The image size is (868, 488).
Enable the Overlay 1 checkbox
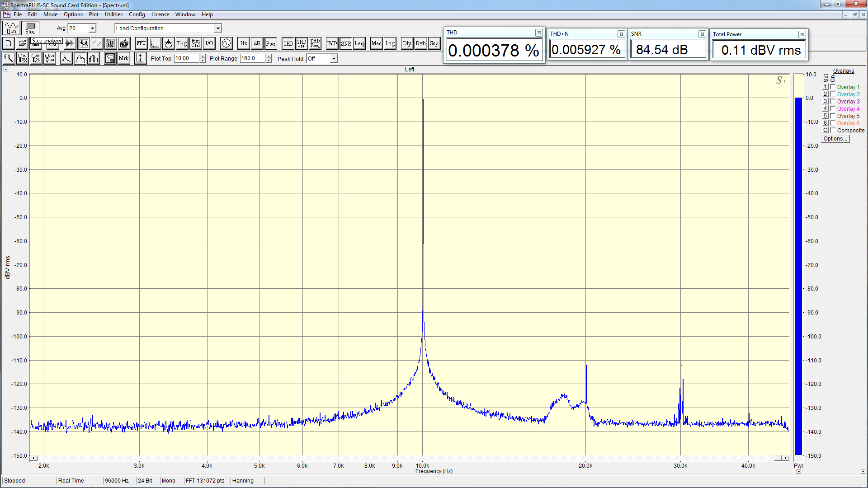point(833,87)
